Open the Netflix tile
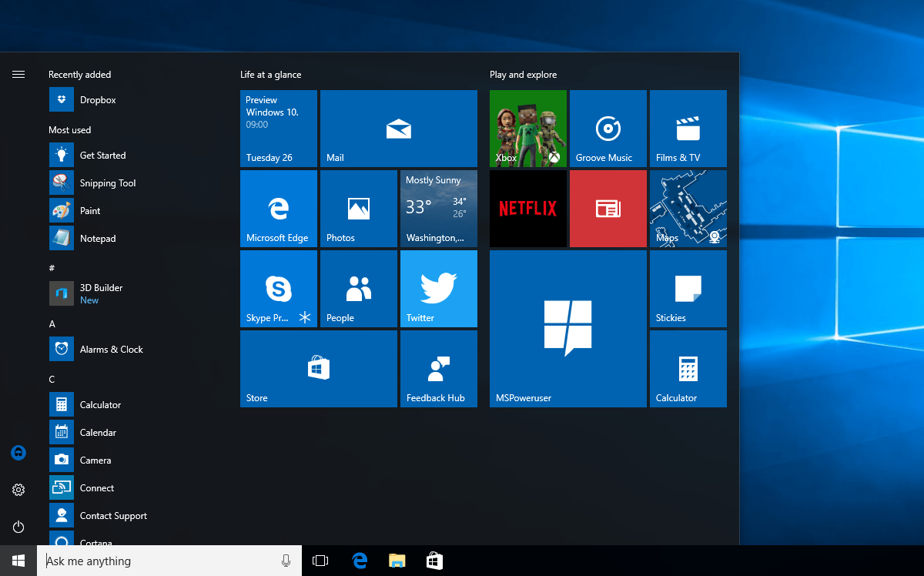This screenshot has height=576, width=924. point(527,209)
